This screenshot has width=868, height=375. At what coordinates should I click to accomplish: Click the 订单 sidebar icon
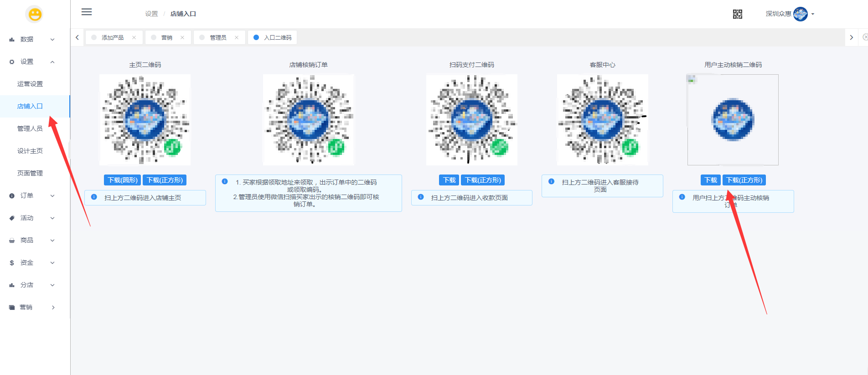(12, 196)
